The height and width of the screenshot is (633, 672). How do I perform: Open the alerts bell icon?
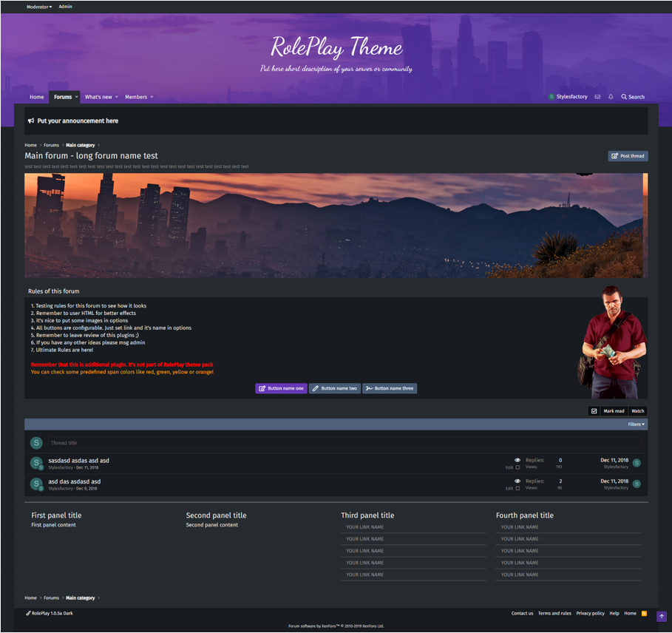click(x=611, y=97)
